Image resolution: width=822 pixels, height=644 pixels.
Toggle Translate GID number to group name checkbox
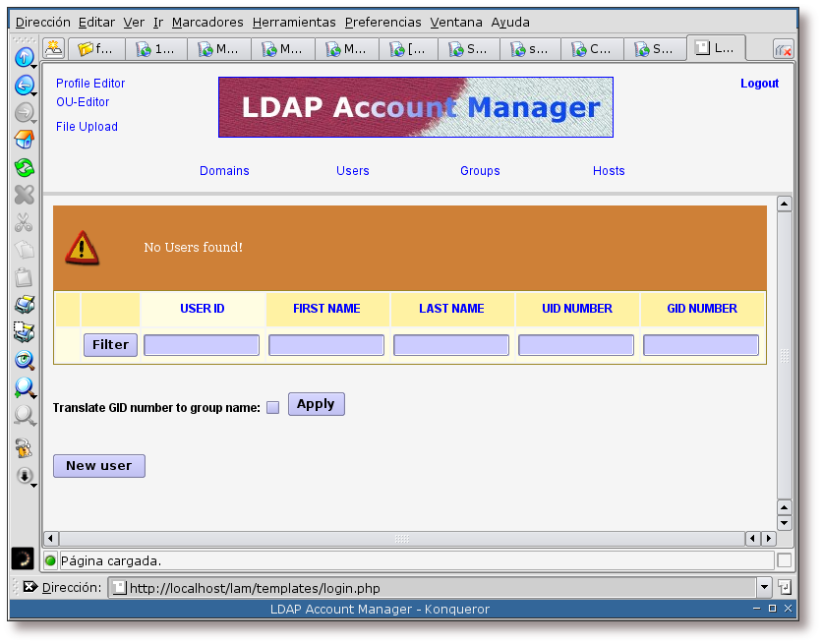tap(273, 407)
